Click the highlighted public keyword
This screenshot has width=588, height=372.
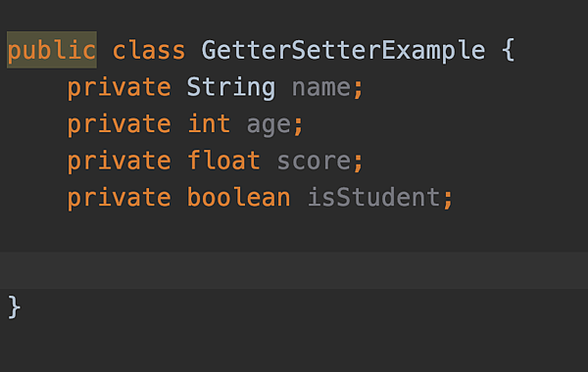[52, 50]
